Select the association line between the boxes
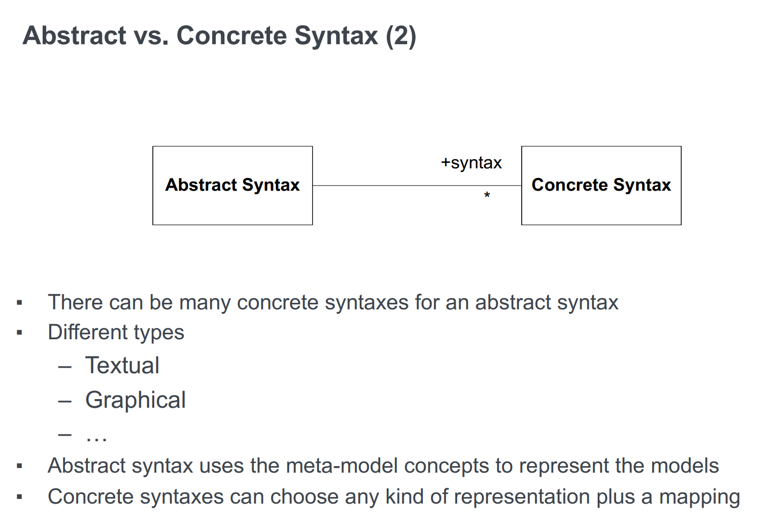This screenshot has height=532, width=773. (x=396, y=186)
